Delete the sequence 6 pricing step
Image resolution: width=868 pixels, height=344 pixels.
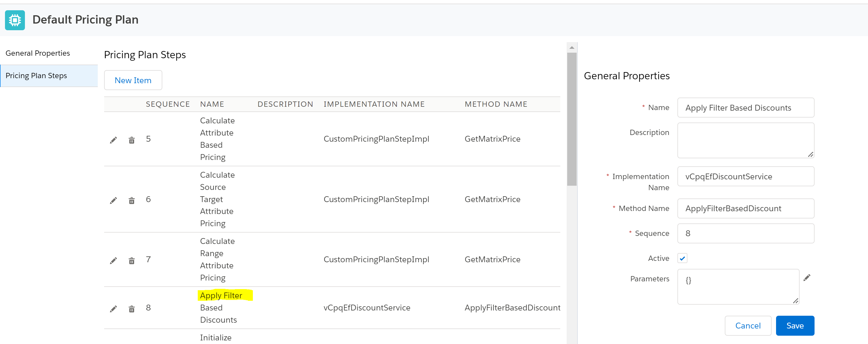tap(131, 201)
